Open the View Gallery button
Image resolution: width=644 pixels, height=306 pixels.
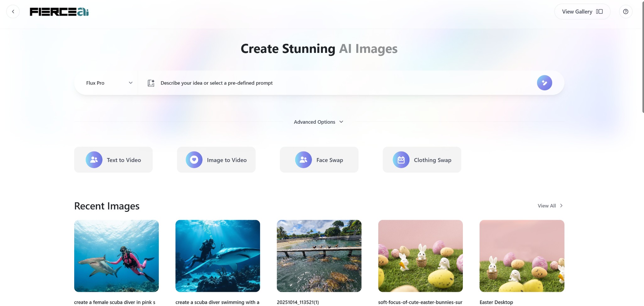[x=582, y=12]
